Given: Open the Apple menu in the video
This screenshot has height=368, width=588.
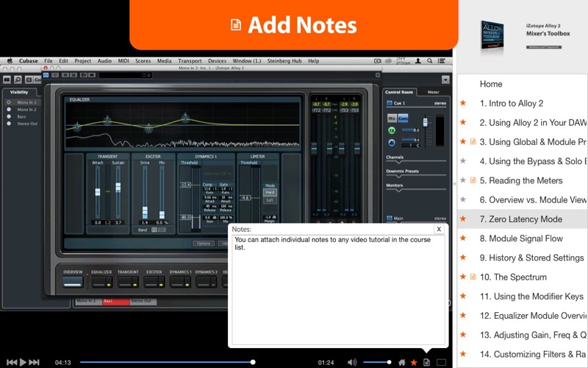Looking at the screenshot, I should (x=10, y=60).
